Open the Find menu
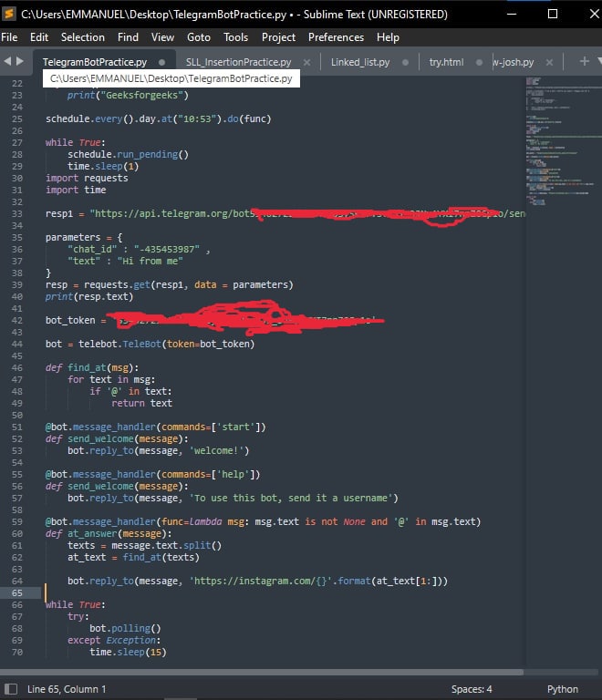 coord(128,37)
